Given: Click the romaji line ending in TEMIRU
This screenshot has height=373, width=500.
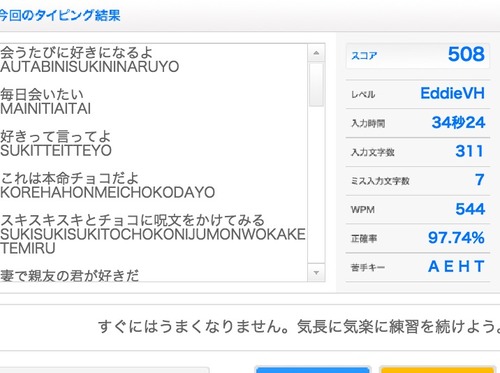Looking at the screenshot, I should (153, 241).
